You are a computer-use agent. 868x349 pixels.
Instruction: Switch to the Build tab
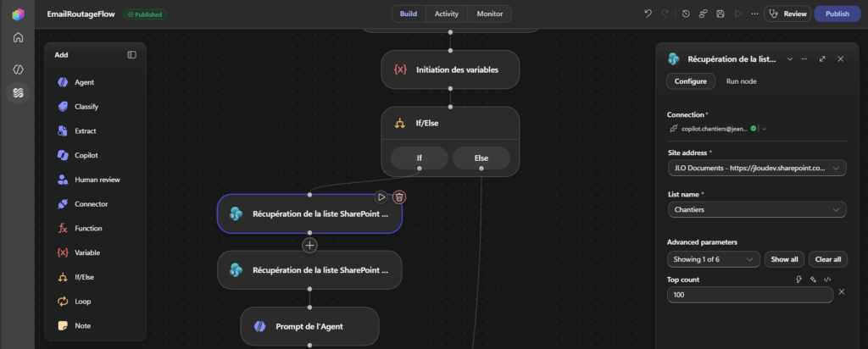coord(409,14)
